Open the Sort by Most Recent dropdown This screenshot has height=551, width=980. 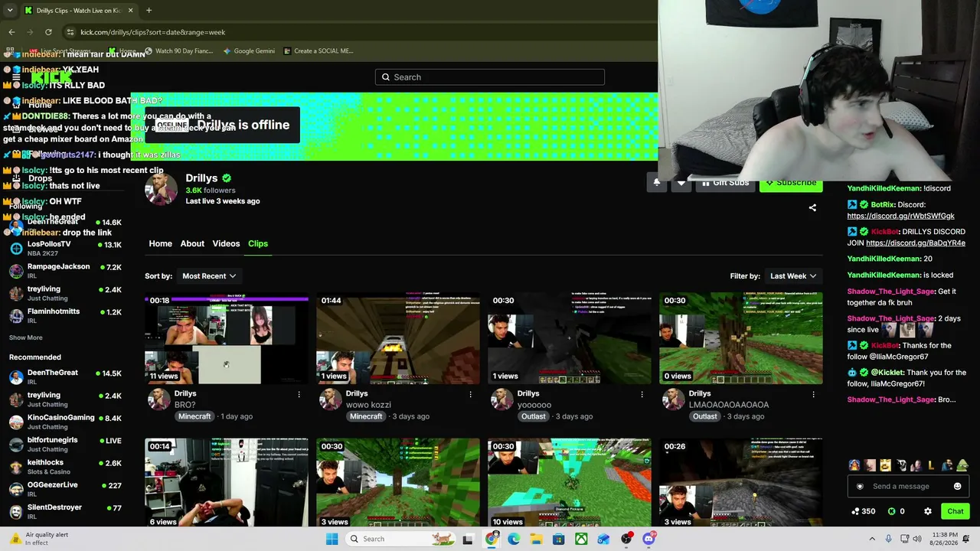coord(208,276)
